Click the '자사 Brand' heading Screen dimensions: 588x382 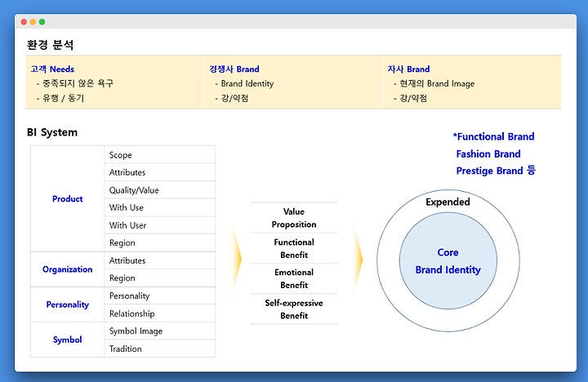click(409, 69)
